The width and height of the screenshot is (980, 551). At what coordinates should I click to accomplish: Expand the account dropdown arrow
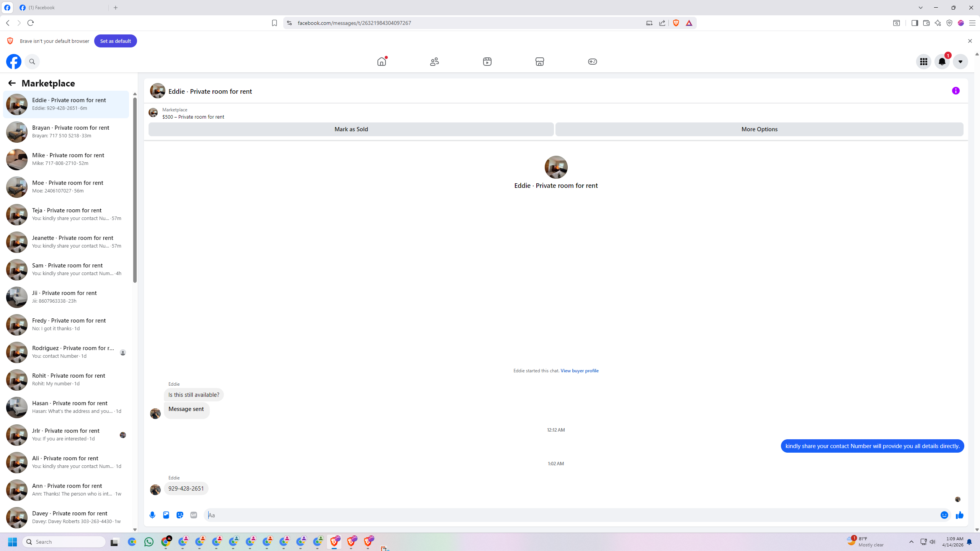(x=960, y=62)
